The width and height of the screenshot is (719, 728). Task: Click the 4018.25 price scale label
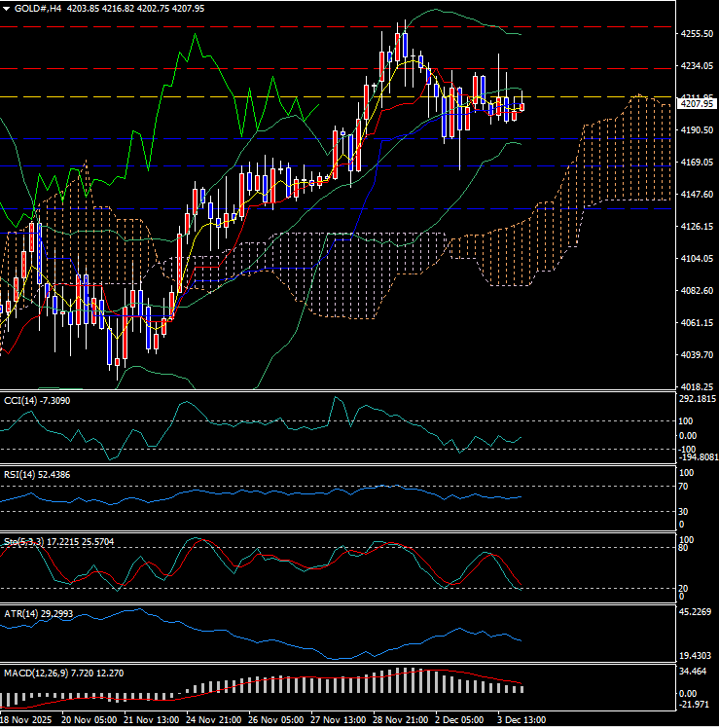696,386
